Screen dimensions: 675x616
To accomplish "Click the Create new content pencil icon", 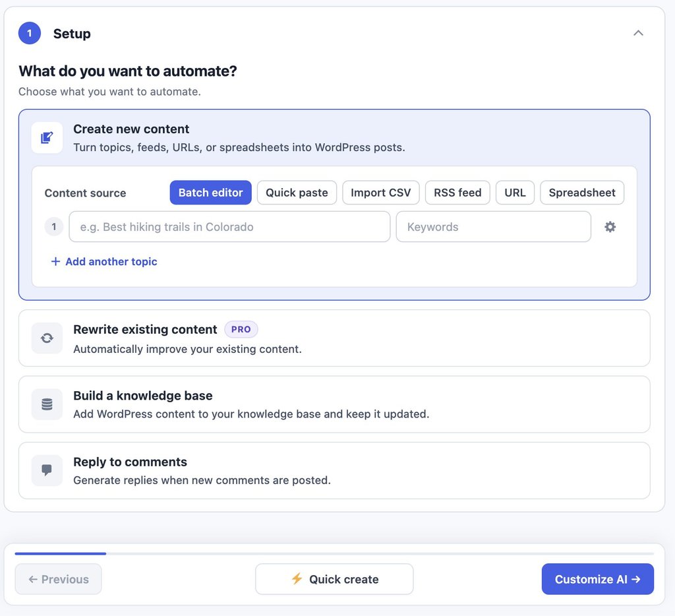I will [47, 138].
